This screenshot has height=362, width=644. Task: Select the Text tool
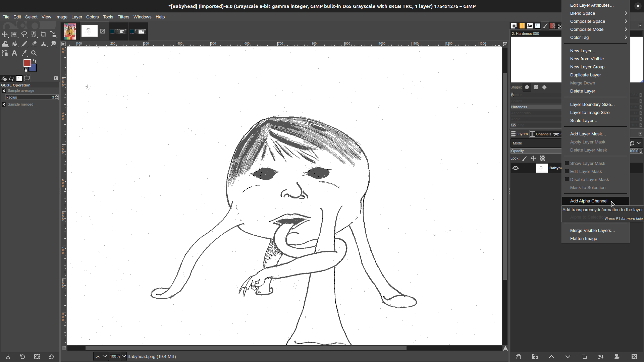coord(15,53)
